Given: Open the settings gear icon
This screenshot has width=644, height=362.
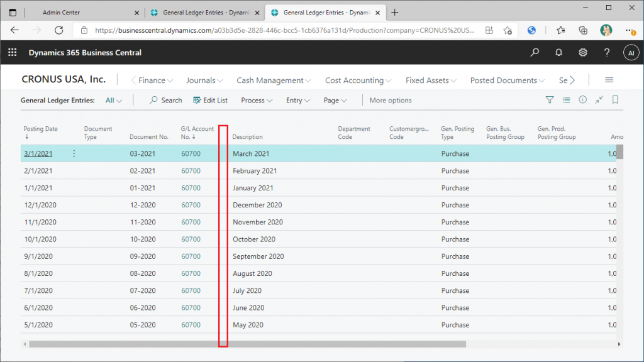Looking at the screenshot, I should [583, 53].
